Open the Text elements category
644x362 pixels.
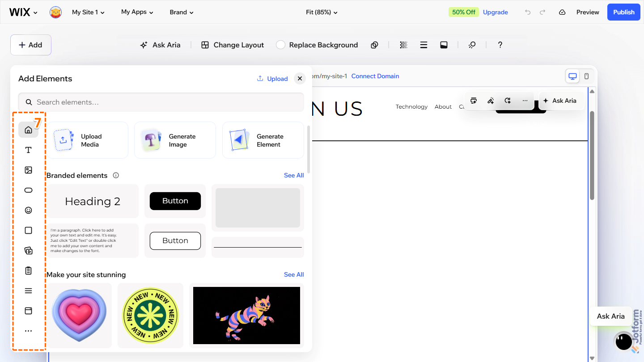28,150
